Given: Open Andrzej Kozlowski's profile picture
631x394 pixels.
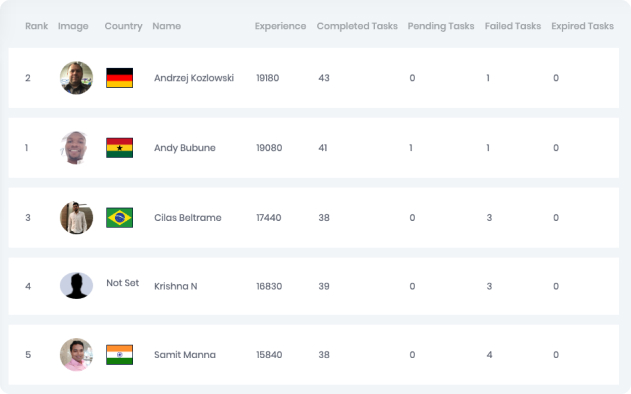Looking at the screenshot, I should [76, 78].
